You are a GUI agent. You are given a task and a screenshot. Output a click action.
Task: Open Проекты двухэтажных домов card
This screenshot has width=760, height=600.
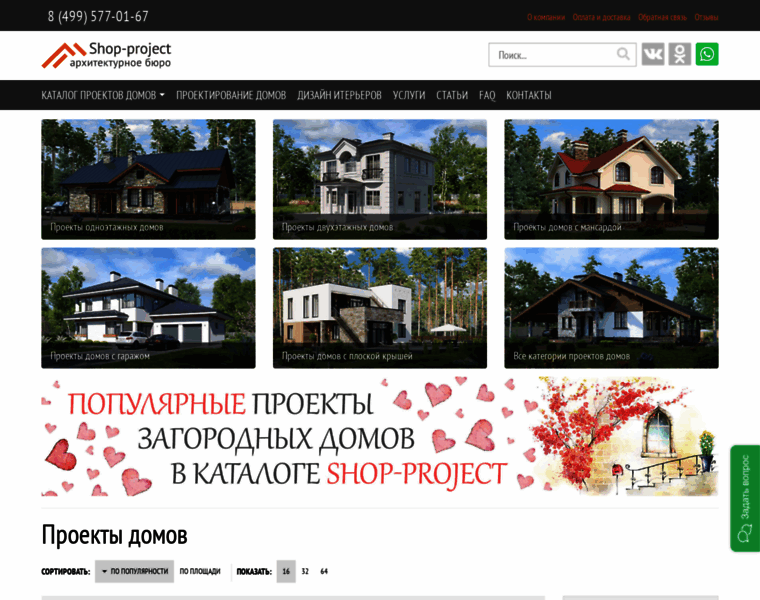click(380, 179)
